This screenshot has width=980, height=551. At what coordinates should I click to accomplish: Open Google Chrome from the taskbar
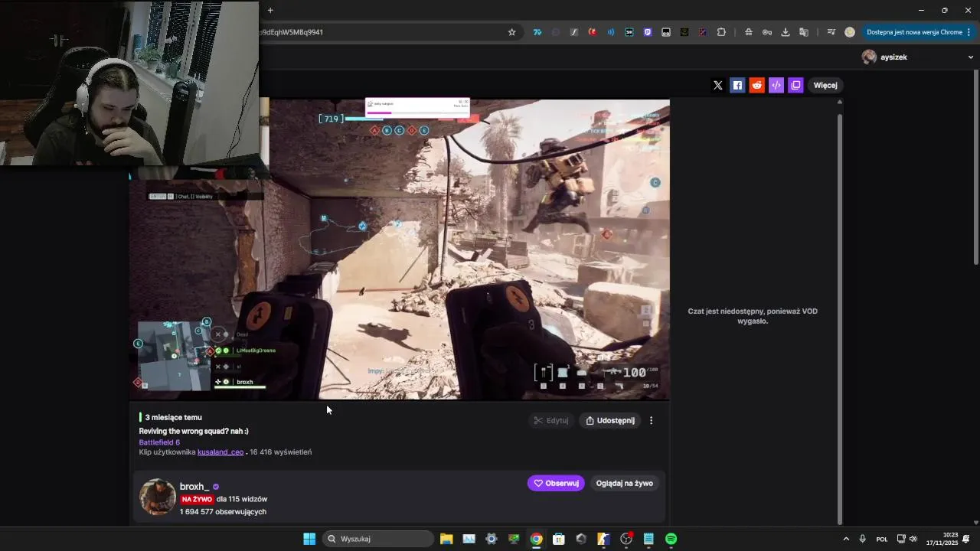pos(536,539)
